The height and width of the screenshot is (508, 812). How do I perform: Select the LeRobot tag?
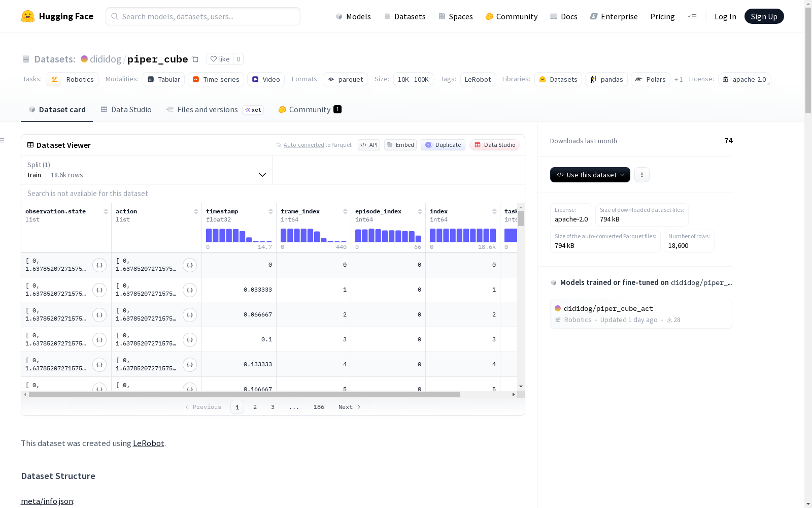tap(478, 79)
